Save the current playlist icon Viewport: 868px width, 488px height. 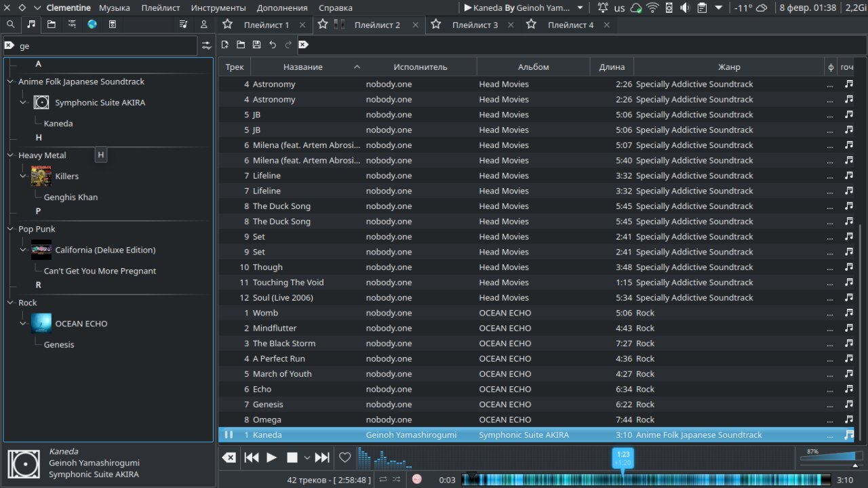[256, 45]
